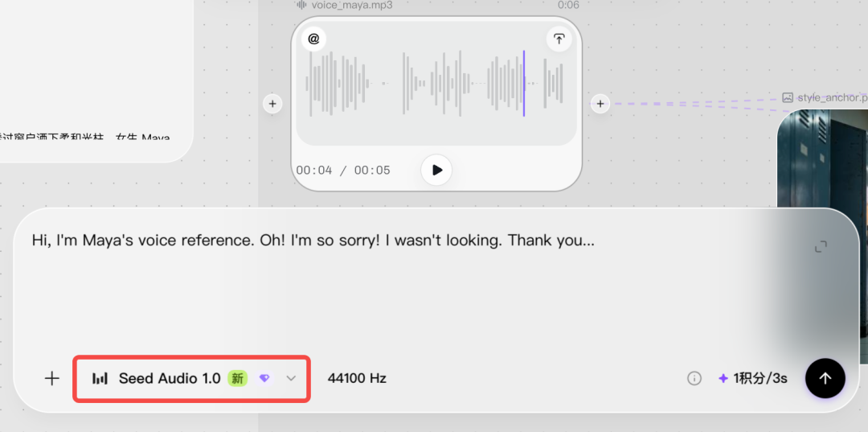The image size is (868, 432).
Task: Change the 44100 Hz sample rate
Action: pyautogui.click(x=357, y=379)
